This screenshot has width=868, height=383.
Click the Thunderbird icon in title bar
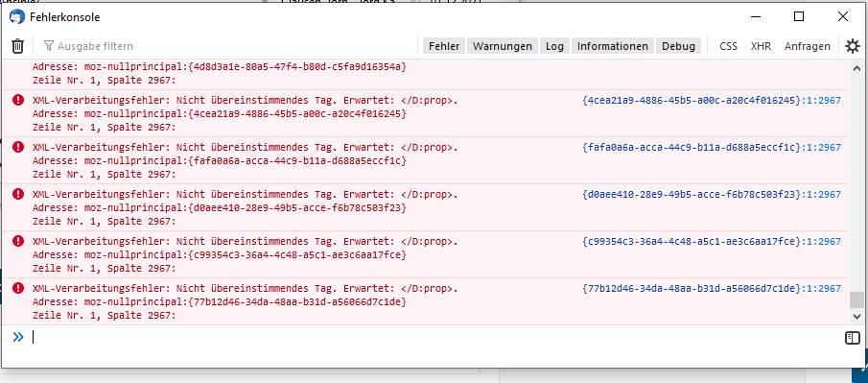click(17, 16)
